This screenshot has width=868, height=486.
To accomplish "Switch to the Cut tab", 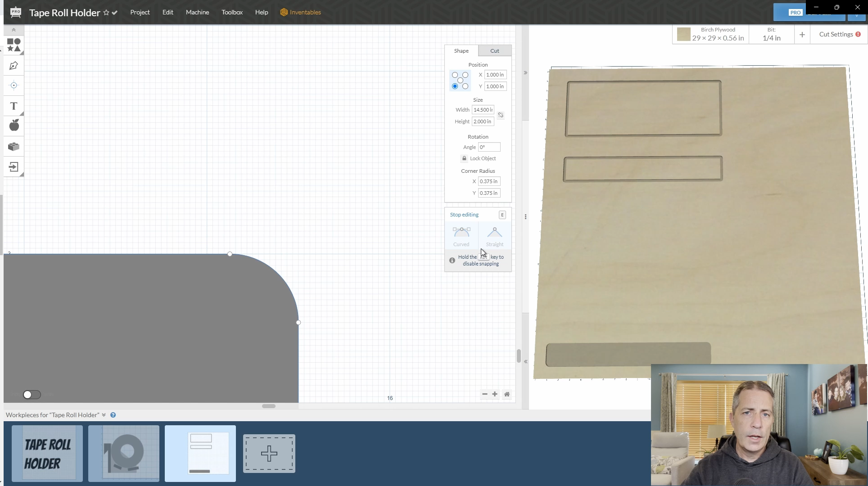I will point(494,51).
